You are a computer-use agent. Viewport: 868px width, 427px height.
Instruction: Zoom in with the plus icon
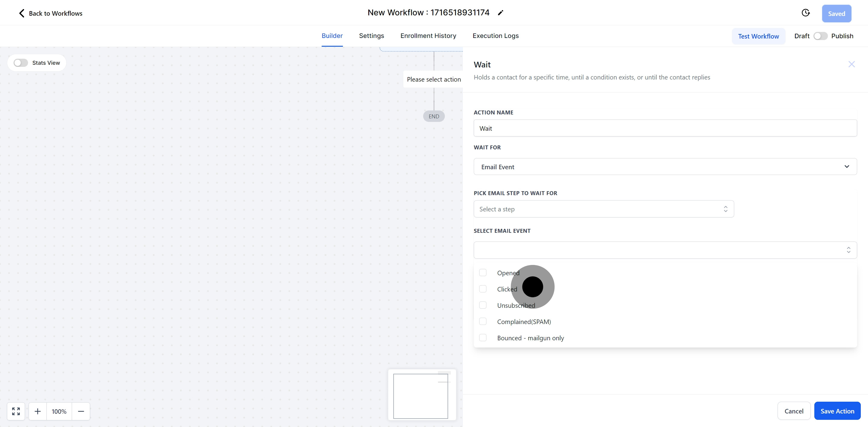tap(38, 411)
